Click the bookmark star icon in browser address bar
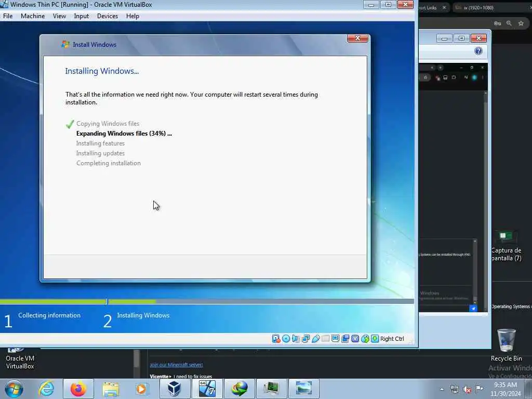The height and width of the screenshot is (399, 532). tap(521, 23)
